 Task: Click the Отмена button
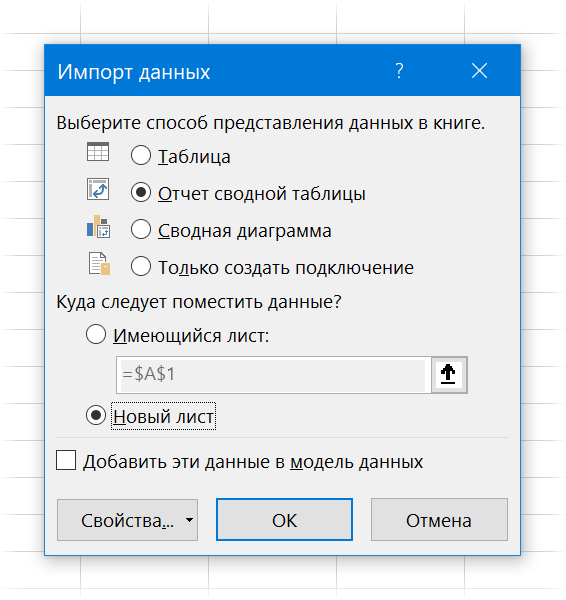tap(439, 520)
